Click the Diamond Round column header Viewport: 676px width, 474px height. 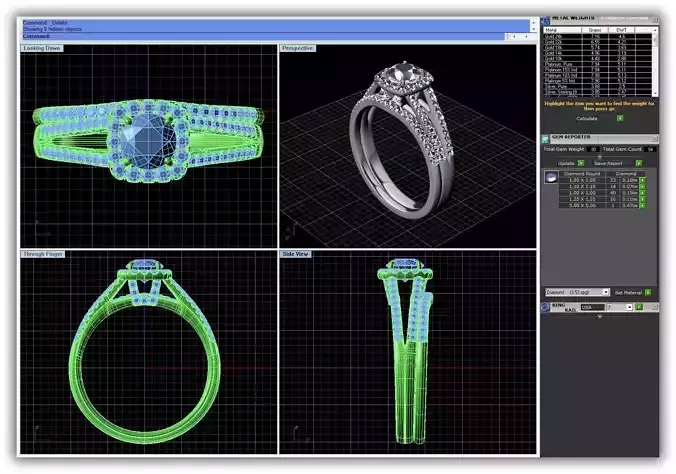point(582,173)
